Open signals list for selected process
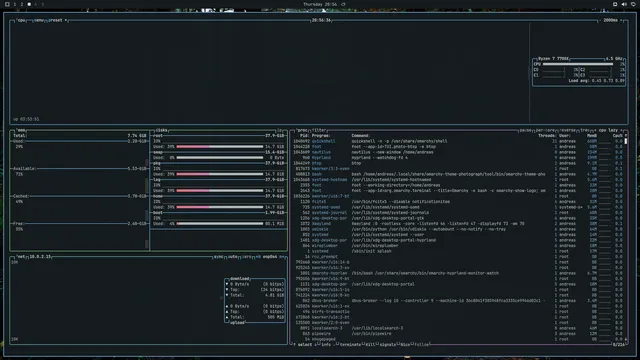640x360 pixels. pyautogui.click(x=387, y=344)
